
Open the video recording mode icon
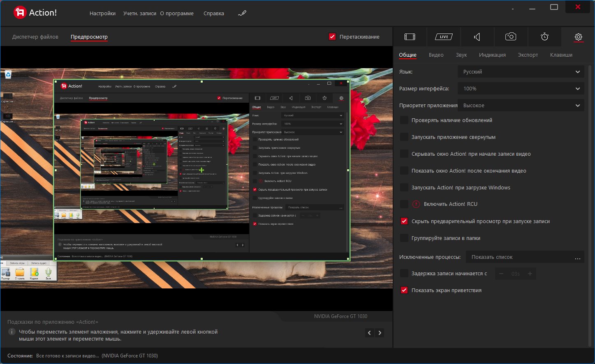(x=410, y=37)
